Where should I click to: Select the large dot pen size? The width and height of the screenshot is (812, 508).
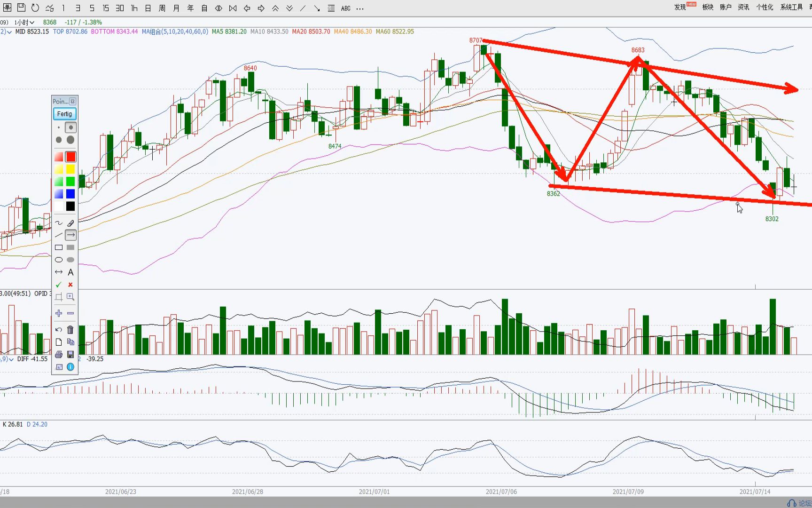tap(59, 140)
